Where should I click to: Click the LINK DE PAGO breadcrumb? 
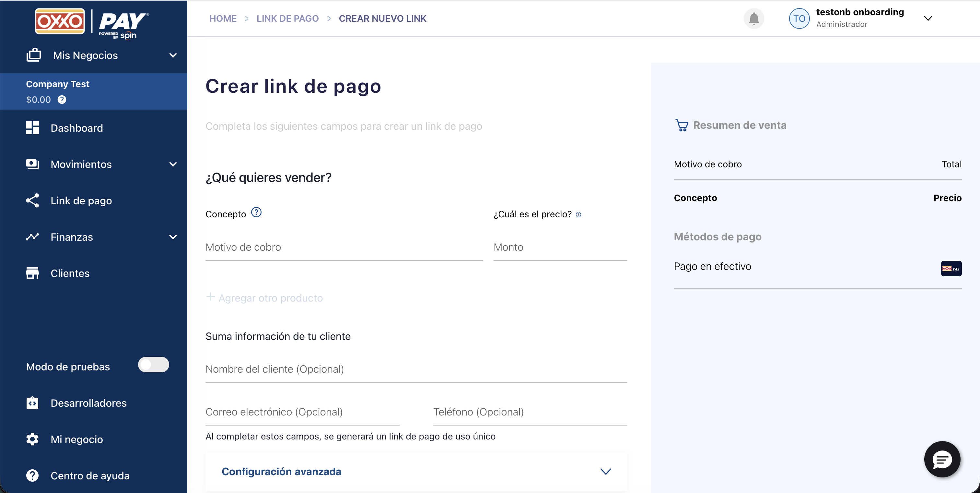click(x=287, y=19)
